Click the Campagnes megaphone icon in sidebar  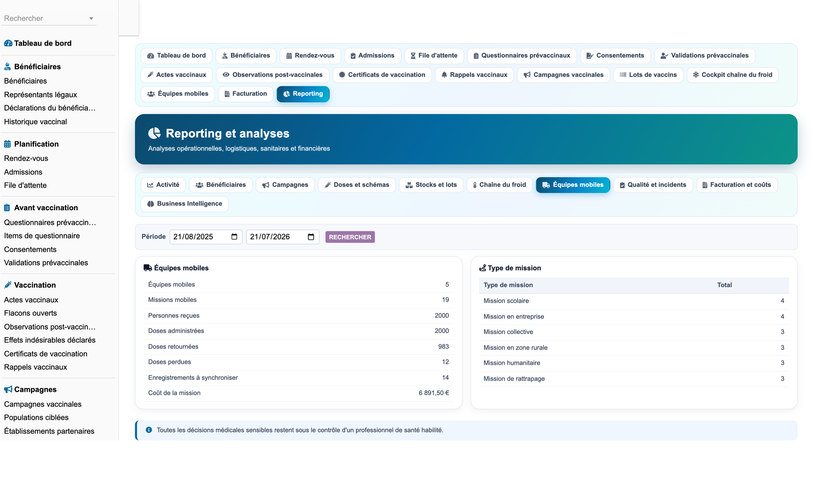[x=8, y=389]
